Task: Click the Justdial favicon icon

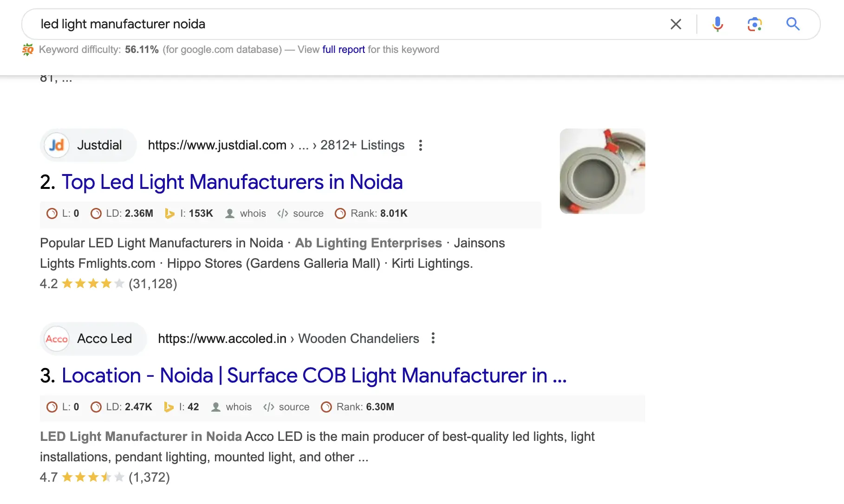Action: 57,145
